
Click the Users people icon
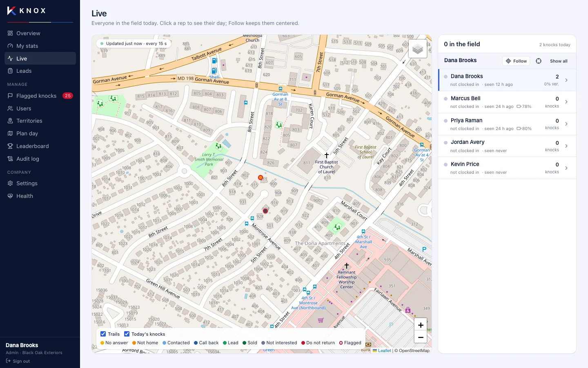(x=10, y=108)
